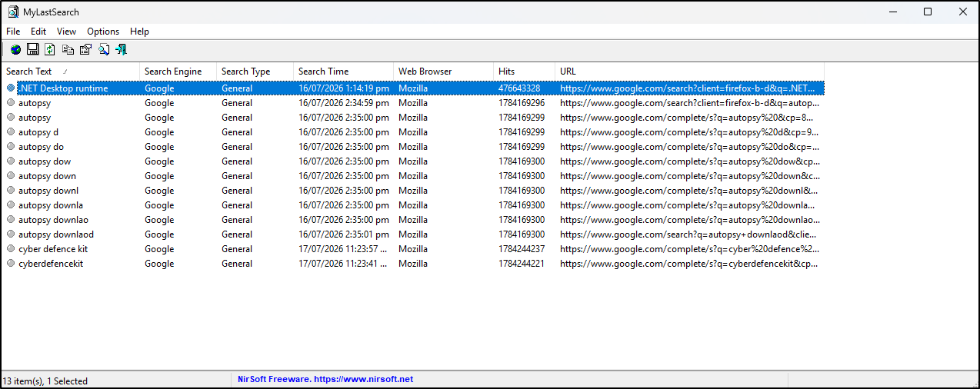The width and height of the screenshot is (980, 389).
Task: Open the View menu
Action: (x=67, y=32)
